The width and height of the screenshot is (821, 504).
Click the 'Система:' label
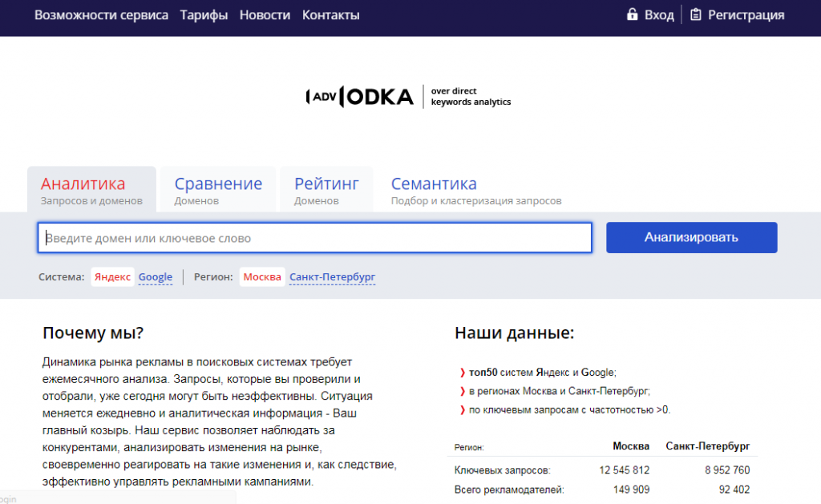(x=61, y=277)
